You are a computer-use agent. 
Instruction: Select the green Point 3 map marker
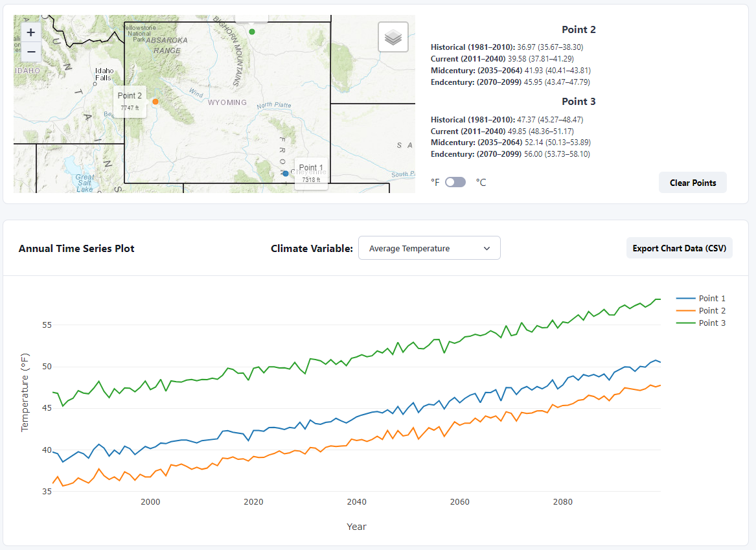coord(252,32)
